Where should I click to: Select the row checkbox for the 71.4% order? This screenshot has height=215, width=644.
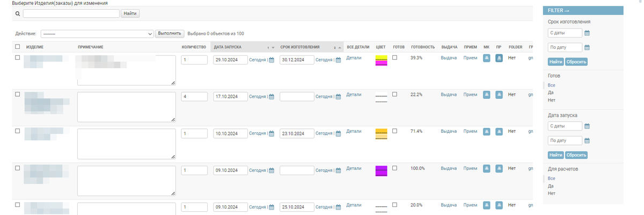point(18,131)
